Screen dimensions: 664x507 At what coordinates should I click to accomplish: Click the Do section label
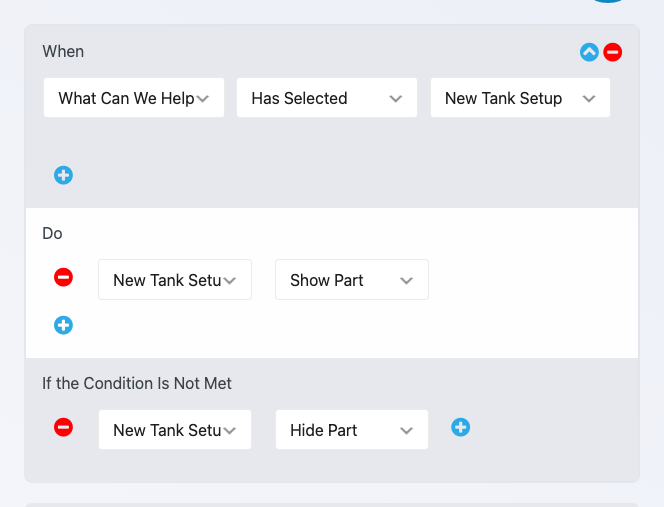click(x=53, y=233)
